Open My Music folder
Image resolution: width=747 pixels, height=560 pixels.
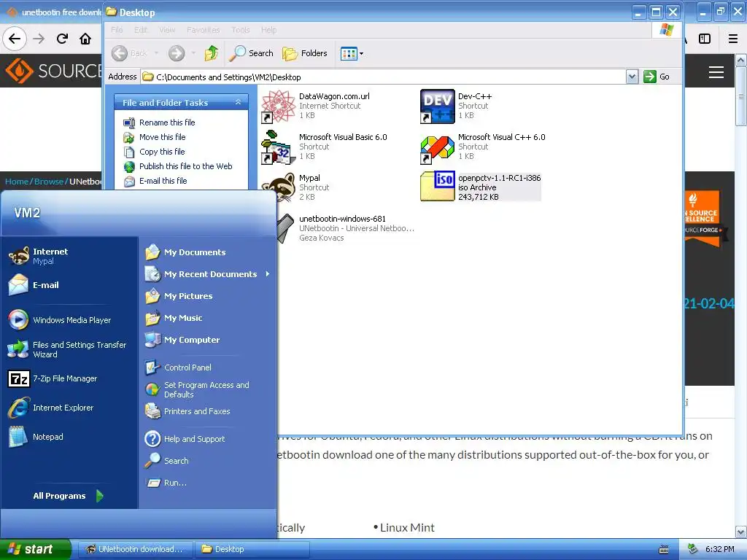[174, 318]
